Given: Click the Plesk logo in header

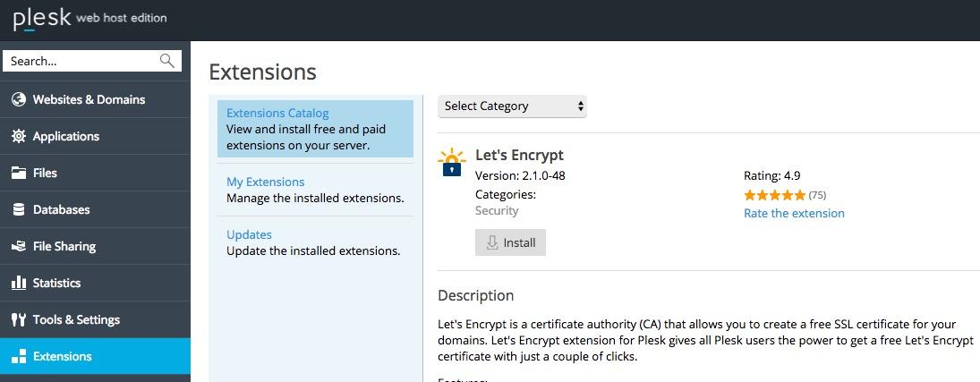Looking at the screenshot, I should (42, 19).
